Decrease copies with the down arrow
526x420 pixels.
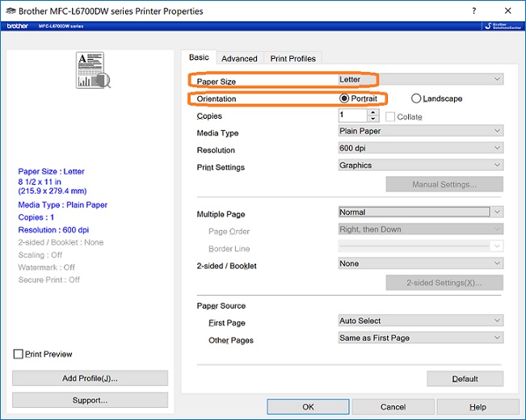point(372,119)
